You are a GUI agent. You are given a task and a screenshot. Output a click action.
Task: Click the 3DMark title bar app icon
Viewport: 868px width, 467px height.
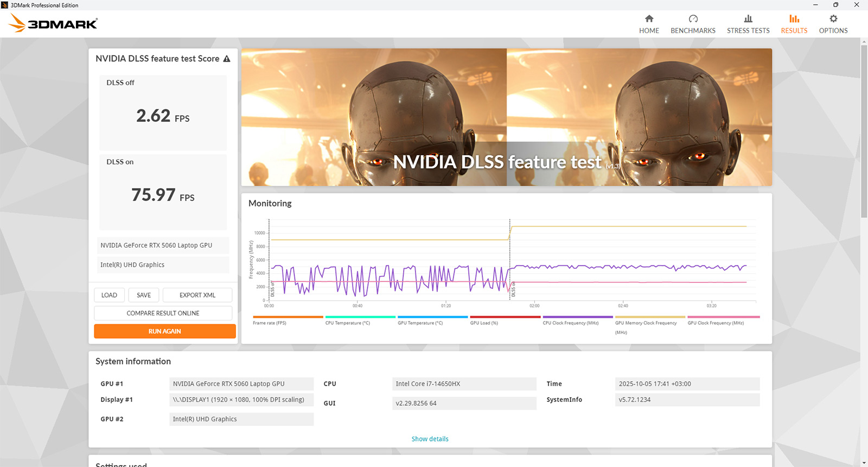pyautogui.click(x=5, y=5)
